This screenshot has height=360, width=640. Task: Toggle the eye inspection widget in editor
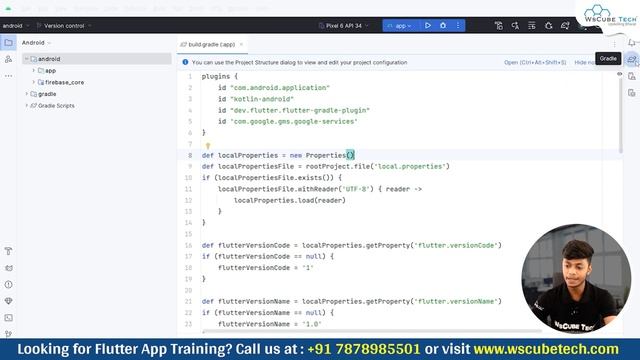point(619,74)
